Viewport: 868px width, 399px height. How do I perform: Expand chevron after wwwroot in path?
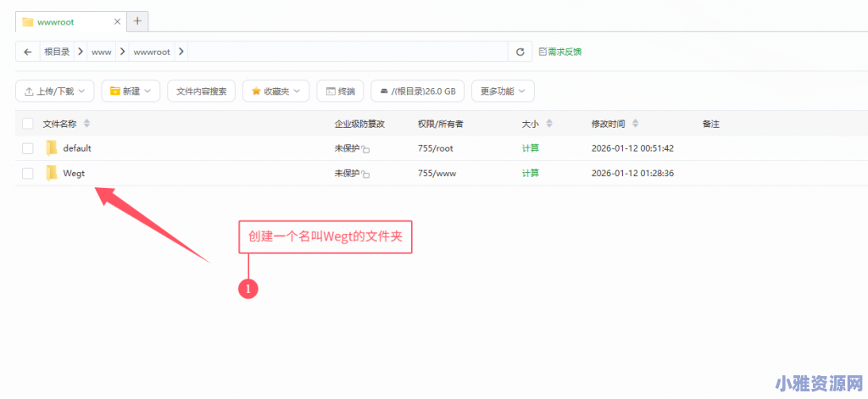[x=181, y=52]
